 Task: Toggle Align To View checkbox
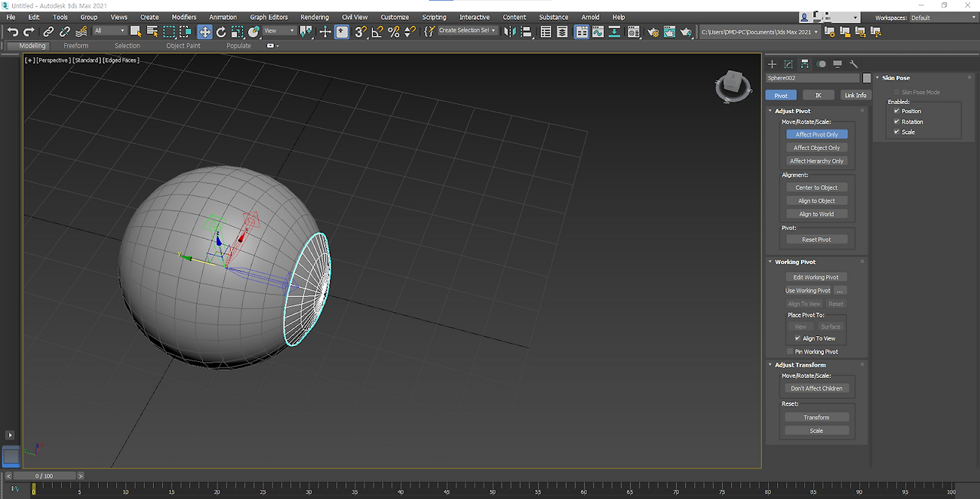(798, 338)
